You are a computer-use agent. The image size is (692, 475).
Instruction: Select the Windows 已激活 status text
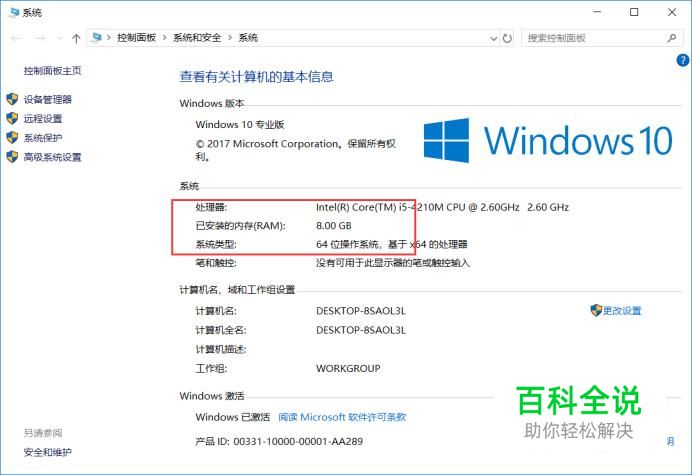pos(233,417)
